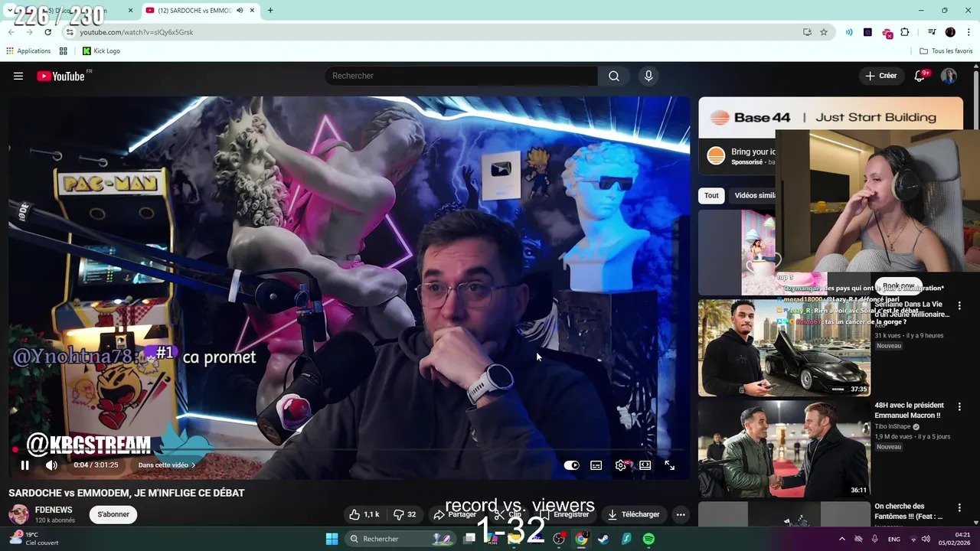Open the Windows Start menu
The image size is (980, 551).
tap(332, 539)
